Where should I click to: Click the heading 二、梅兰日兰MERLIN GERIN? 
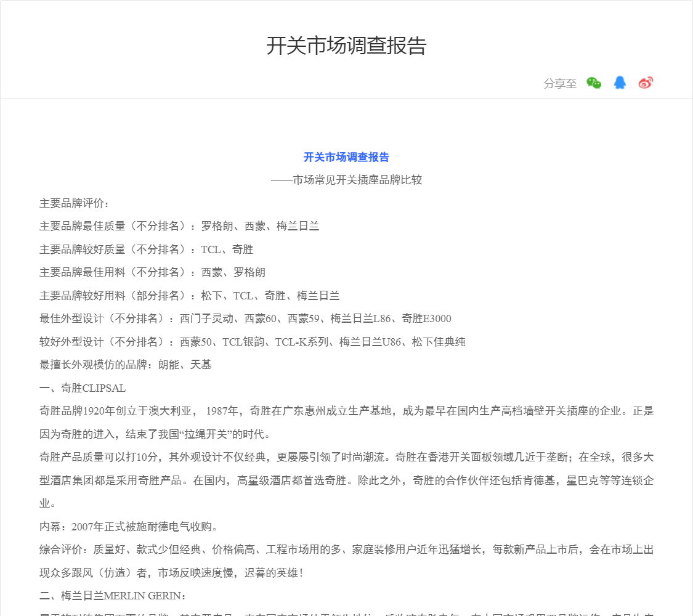pos(112,596)
